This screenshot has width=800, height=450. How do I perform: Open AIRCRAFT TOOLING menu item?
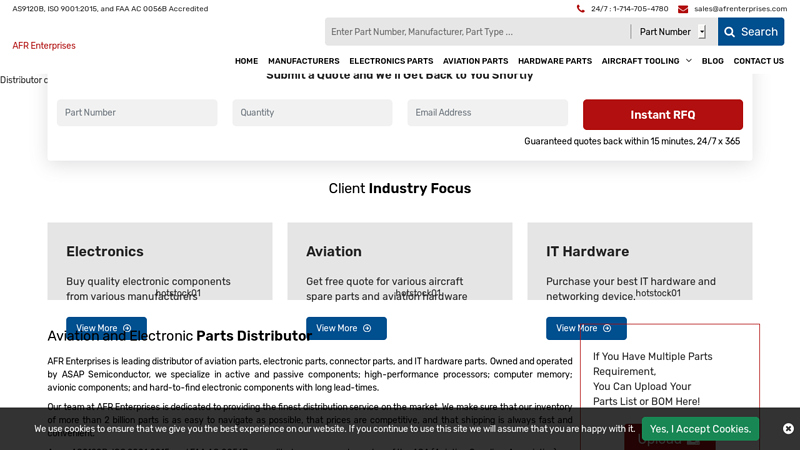[640, 61]
